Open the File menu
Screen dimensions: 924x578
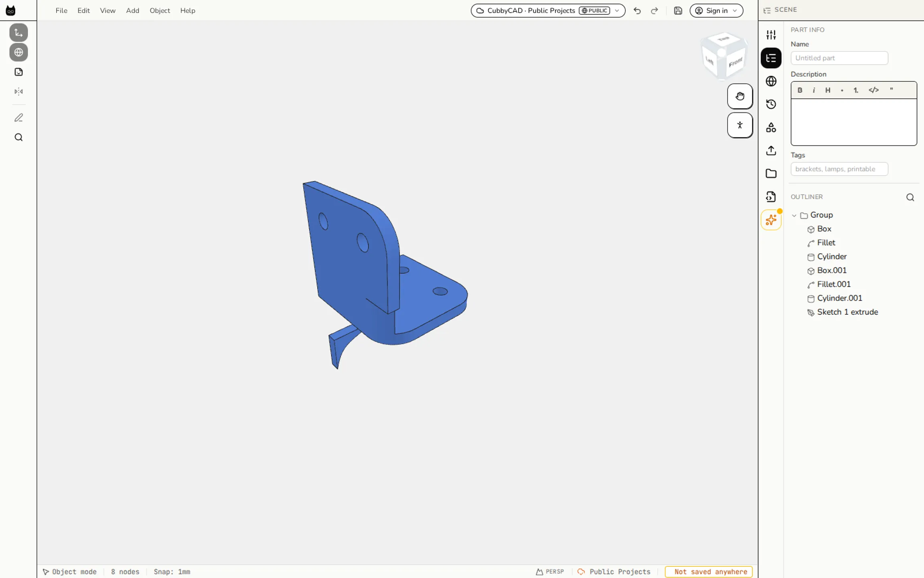pyautogui.click(x=61, y=11)
